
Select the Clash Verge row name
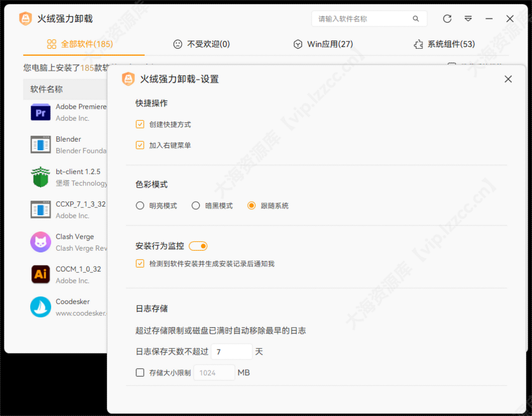(75, 237)
